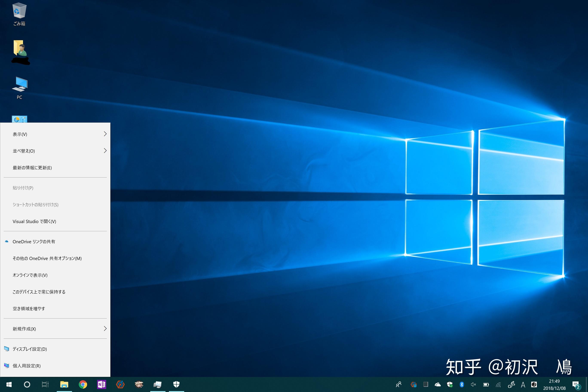The image size is (588, 392).
Task: Click the Bluetooth tray icon
Action: click(462, 384)
